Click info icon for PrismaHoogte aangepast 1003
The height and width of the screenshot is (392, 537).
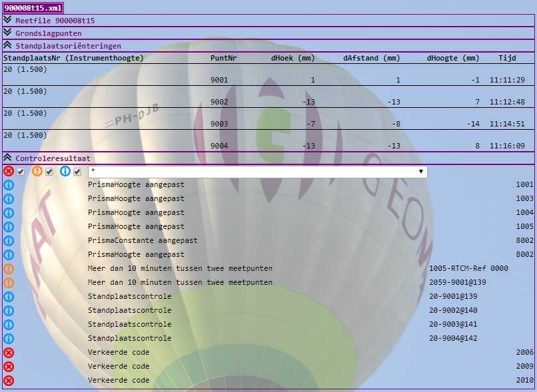[x=9, y=199]
